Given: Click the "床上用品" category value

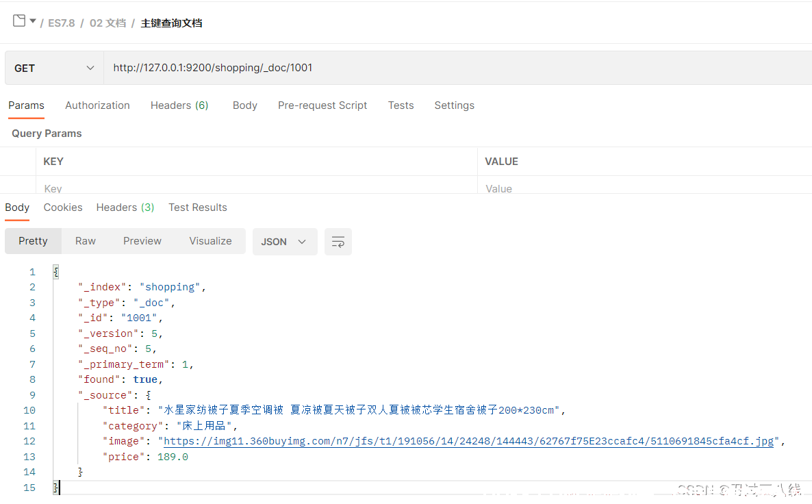Looking at the screenshot, I should [203, 426].
